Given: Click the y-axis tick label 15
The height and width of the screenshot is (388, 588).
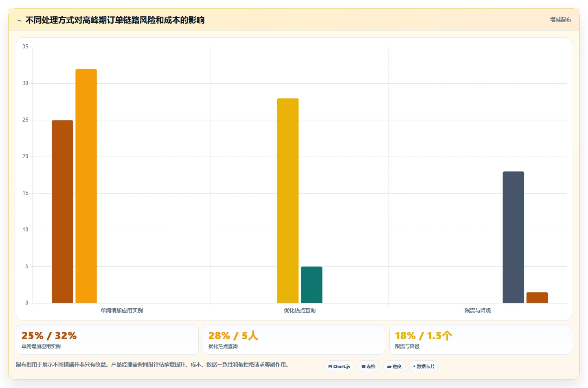Looking at the screenshot, I should pos(25,193).
